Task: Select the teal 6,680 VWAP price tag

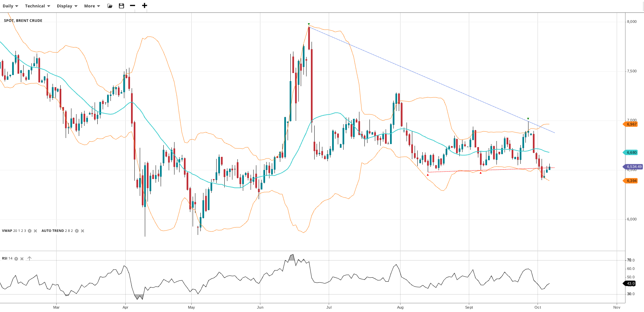Action: click(631, 152)
